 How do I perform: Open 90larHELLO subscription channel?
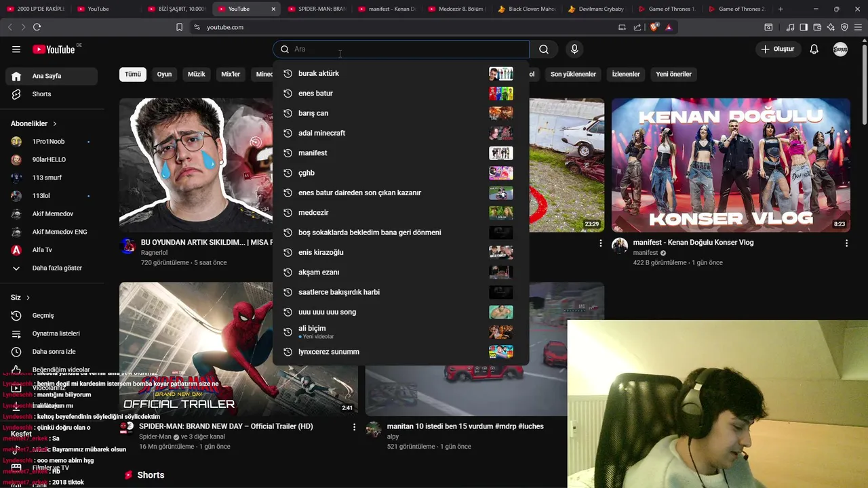tap(52, 160)
